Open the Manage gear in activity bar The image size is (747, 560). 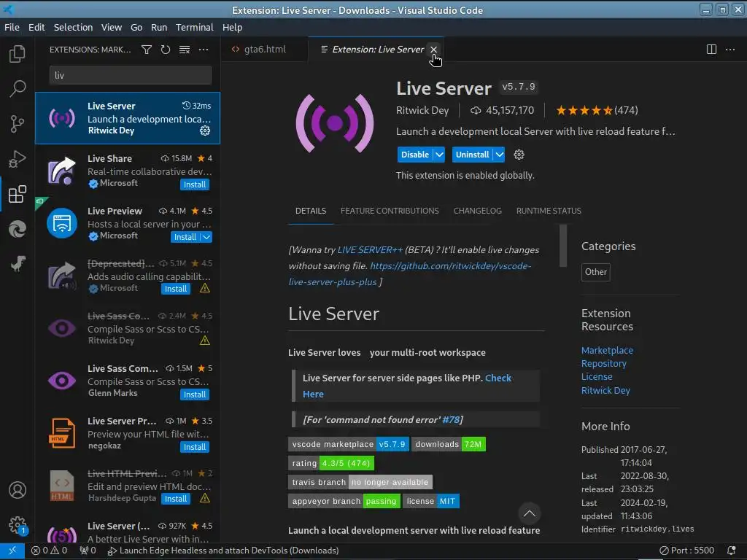coord(18,525)
